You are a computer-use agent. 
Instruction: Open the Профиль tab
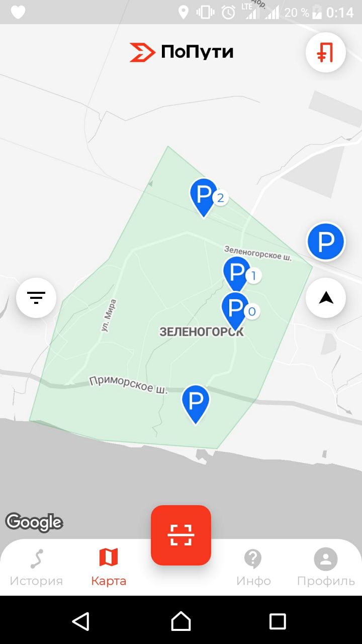click(326, 568)
